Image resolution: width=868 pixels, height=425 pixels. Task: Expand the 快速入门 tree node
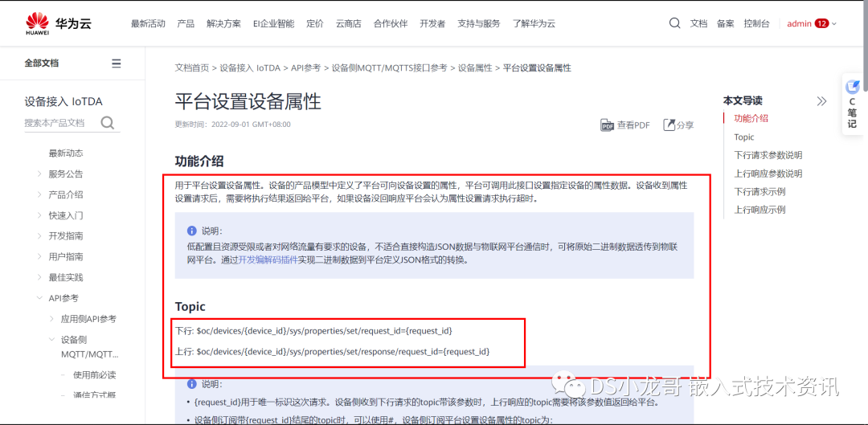[x=39, y=215]
